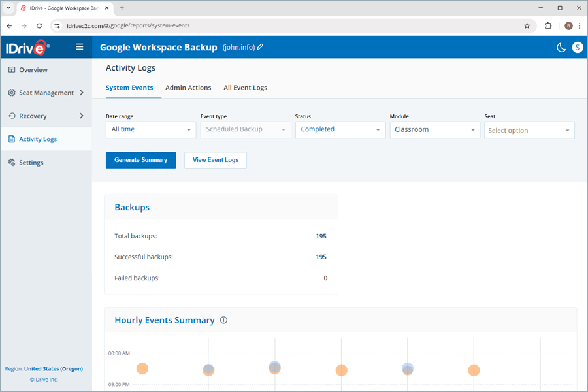This screenshot has height=392, width=588.
Task: Bookmark the page using the star icon
Action: pyautogui.click(x=527, y=25)
